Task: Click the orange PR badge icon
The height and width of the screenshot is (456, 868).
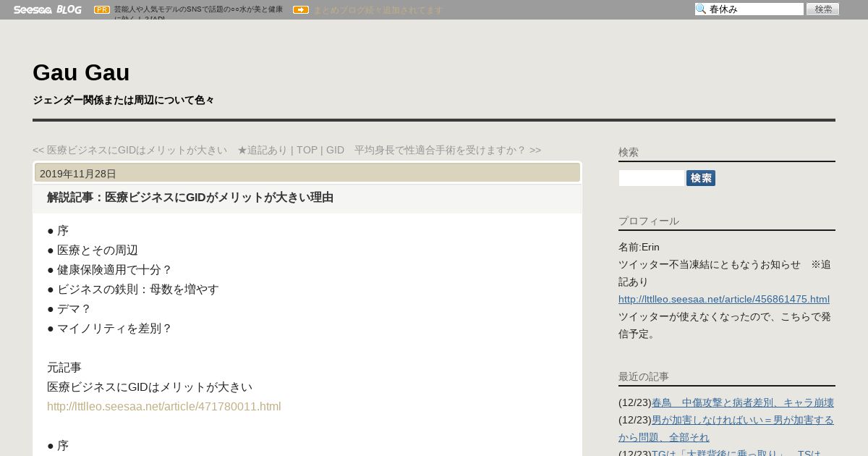Action: pos(102,9)
